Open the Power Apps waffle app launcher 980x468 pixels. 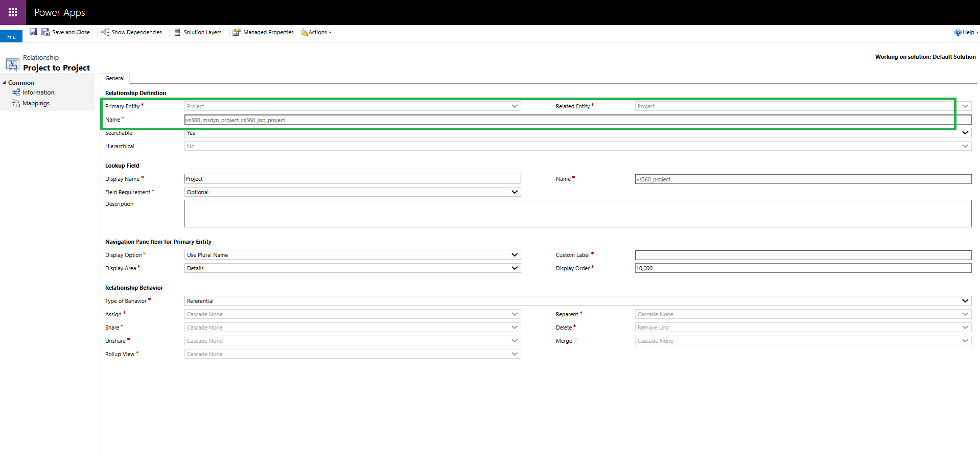tap(13, 12)
